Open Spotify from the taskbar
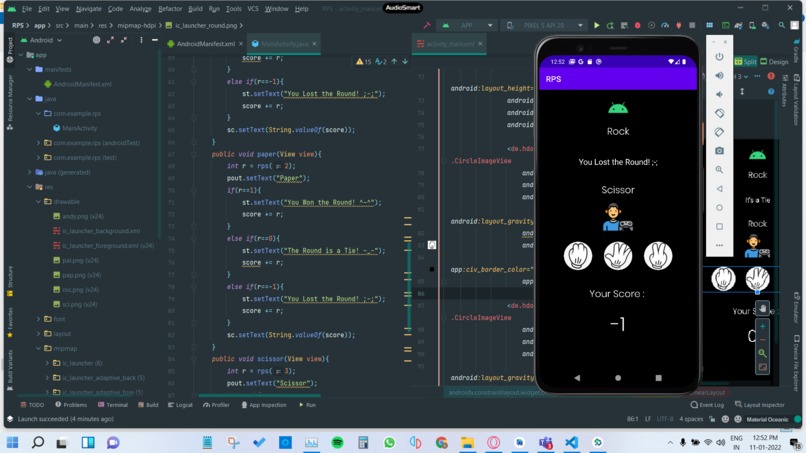The width and height of the screenshot is (806, 453). [337, 442]
